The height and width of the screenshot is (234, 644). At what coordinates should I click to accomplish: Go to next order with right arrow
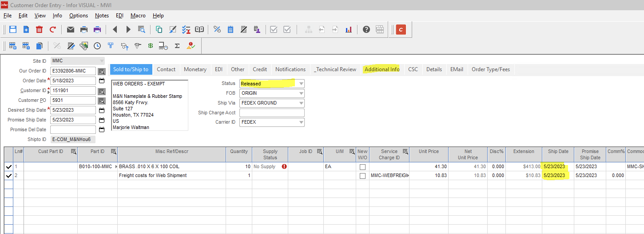(128, 29)
